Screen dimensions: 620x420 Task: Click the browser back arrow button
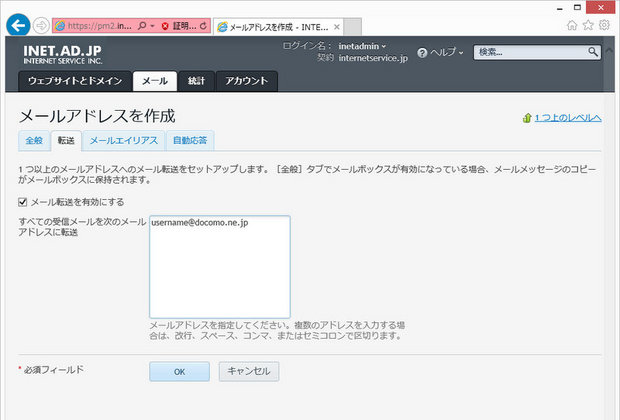(x=16, y=24)
